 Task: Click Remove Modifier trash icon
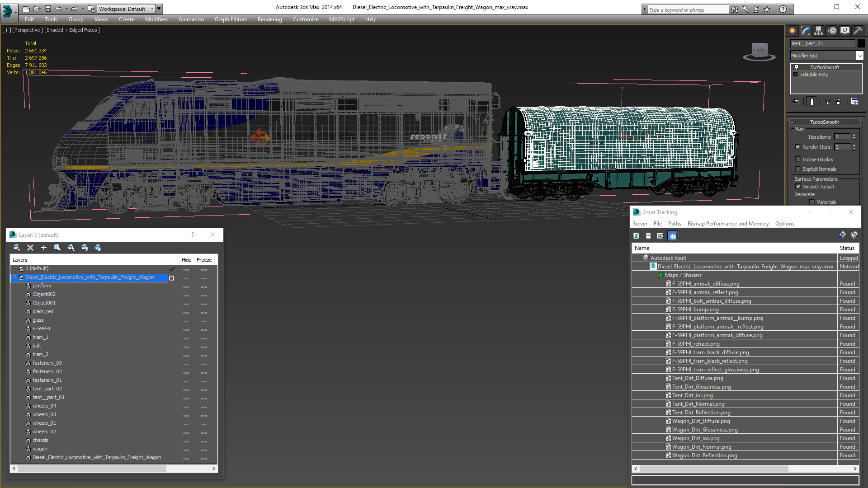pos(839,102)
